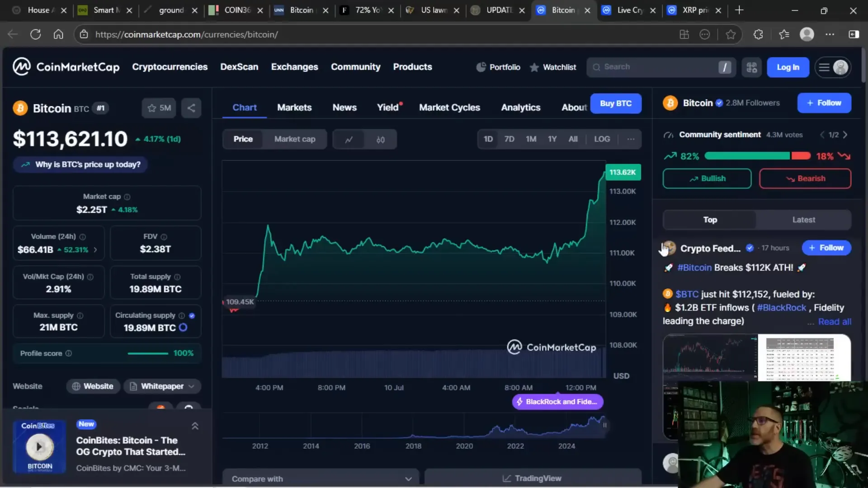Select candlestick chart style toggle
868x488 pixels.
pyautogui.click(x=380, y=140)
